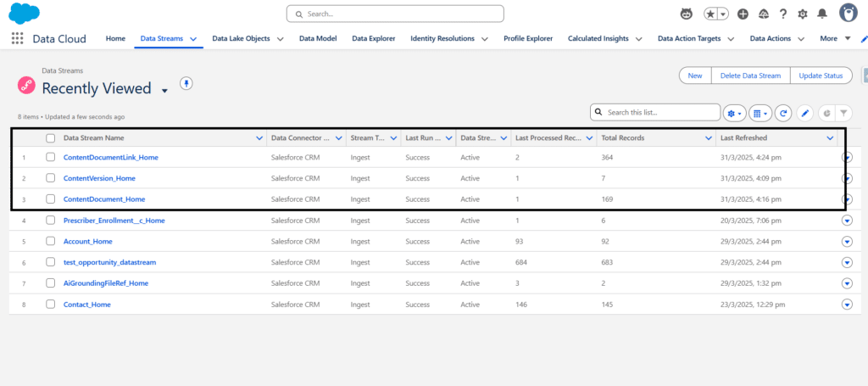The image size is (868, 386).
Task: Open the App Launcher grid icon
Action: [x=17, y=38]
